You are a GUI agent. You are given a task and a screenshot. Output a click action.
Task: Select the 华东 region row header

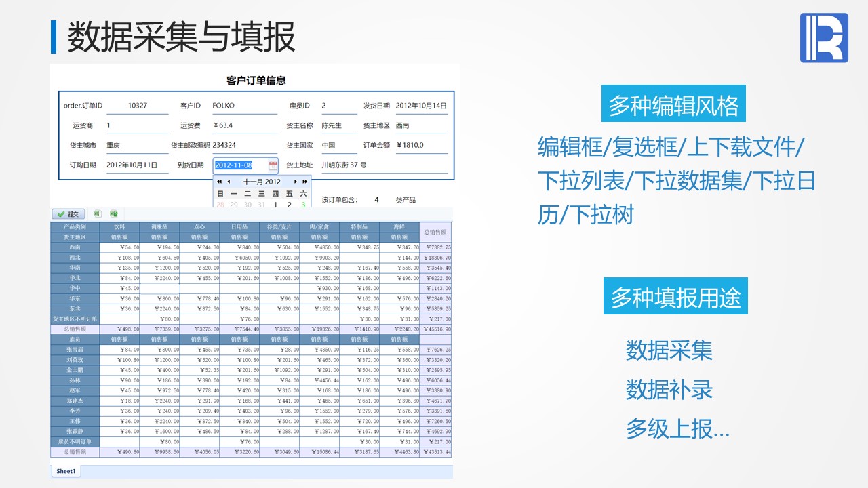pyautogui.click(x=75, y=298)
